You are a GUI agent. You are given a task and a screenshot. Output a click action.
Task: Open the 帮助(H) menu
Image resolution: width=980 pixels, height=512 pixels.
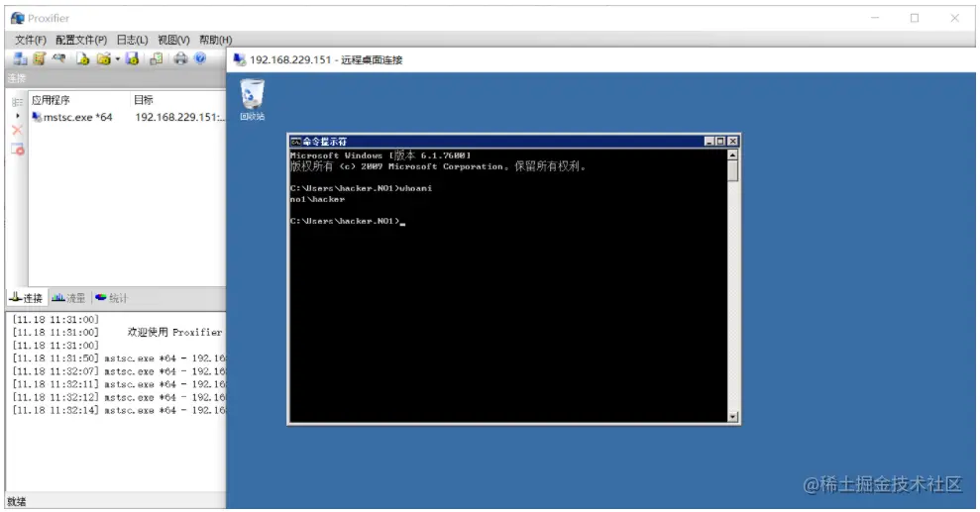[215, 40]
